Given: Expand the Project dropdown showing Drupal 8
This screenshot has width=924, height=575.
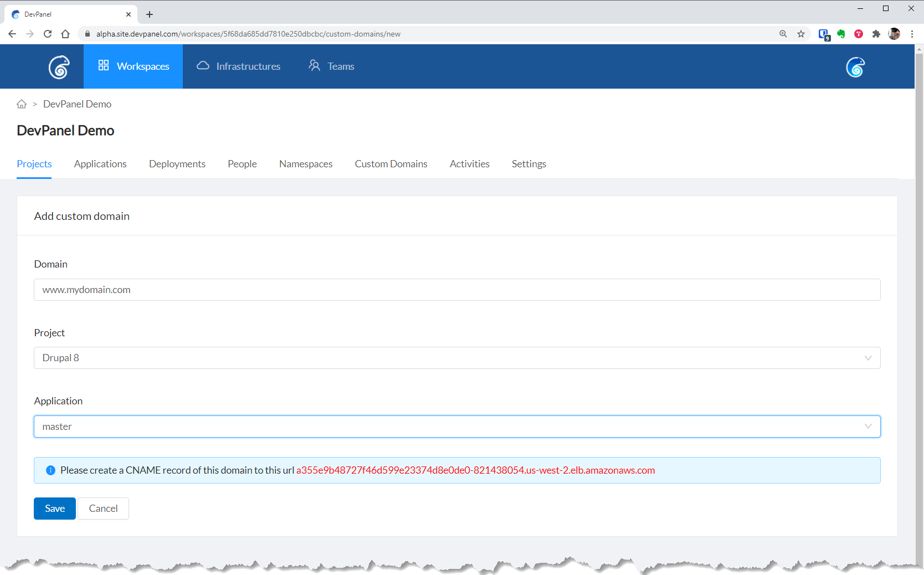Looking at the screenshot, I should click(457, 358).
